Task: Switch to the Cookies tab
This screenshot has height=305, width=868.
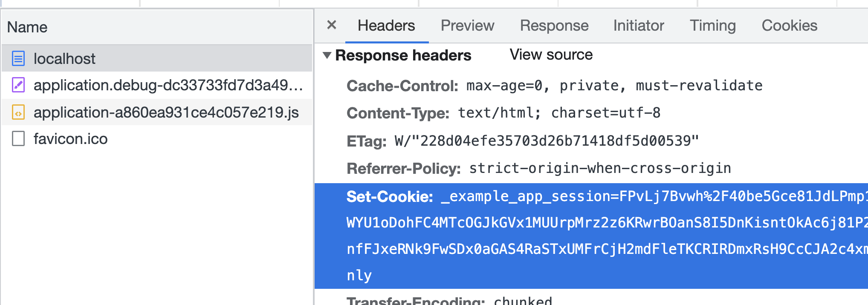Action: (789, 26)
